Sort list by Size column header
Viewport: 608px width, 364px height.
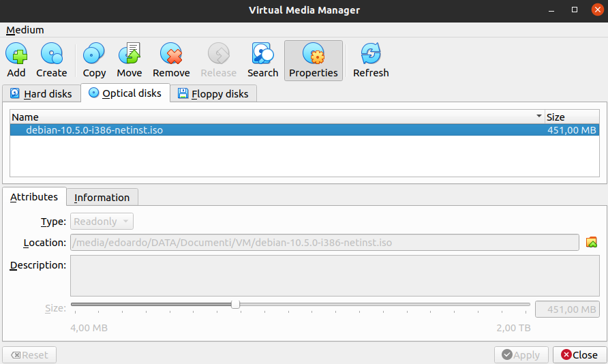point(572,117)
